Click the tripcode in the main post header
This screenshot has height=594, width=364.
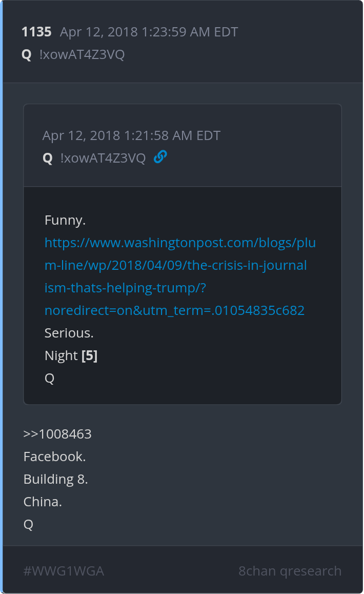pyautogui.click(x=82, y=54)
